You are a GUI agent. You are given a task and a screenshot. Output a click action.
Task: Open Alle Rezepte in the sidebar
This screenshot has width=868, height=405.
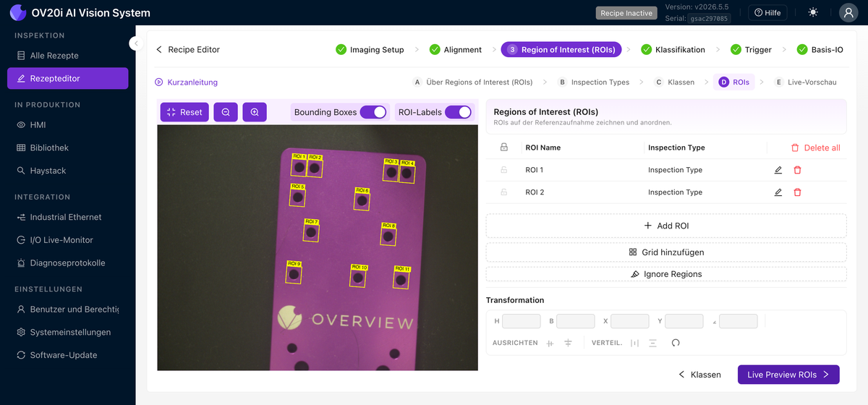click(68, 56)
